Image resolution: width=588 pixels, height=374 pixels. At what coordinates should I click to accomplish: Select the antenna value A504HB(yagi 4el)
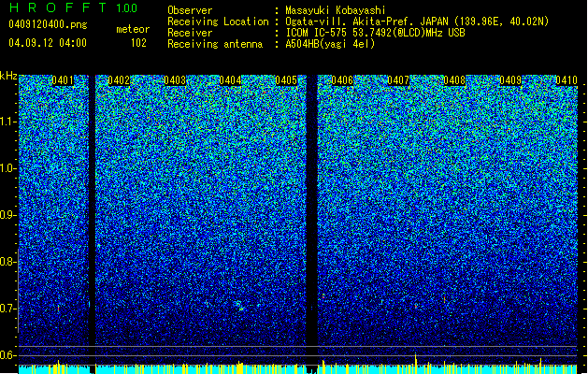pyautogui.click(x=330, y=44)
